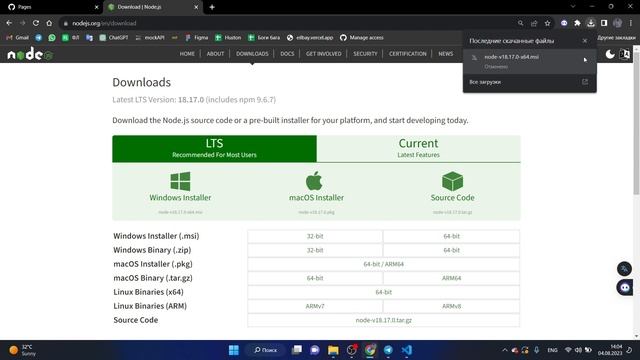This screenshot has width=640, height=360.
Task: Open the floating Discord-like chat icon
Action: 624,287
